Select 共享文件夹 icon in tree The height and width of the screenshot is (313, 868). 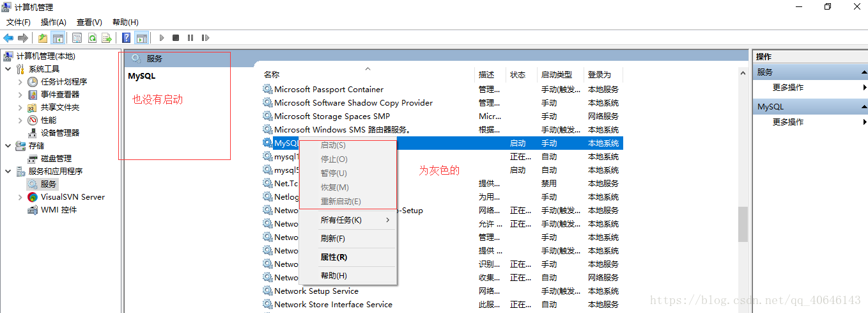pos(33,108)
